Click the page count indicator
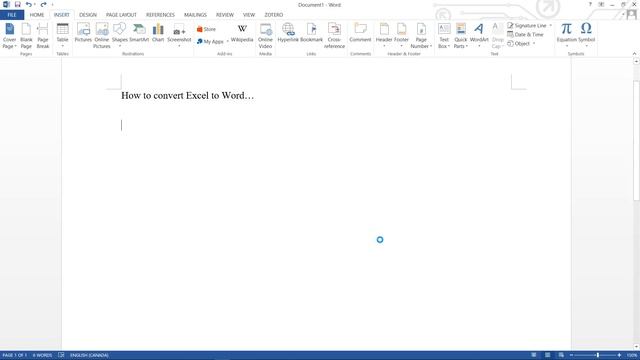The image size is (640, 360). [15, 356]
